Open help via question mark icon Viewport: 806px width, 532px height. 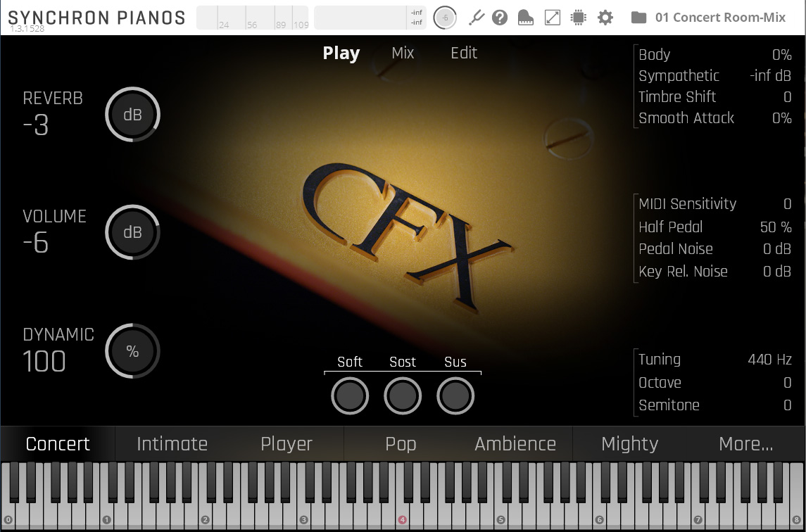click(x=500, y=18)
